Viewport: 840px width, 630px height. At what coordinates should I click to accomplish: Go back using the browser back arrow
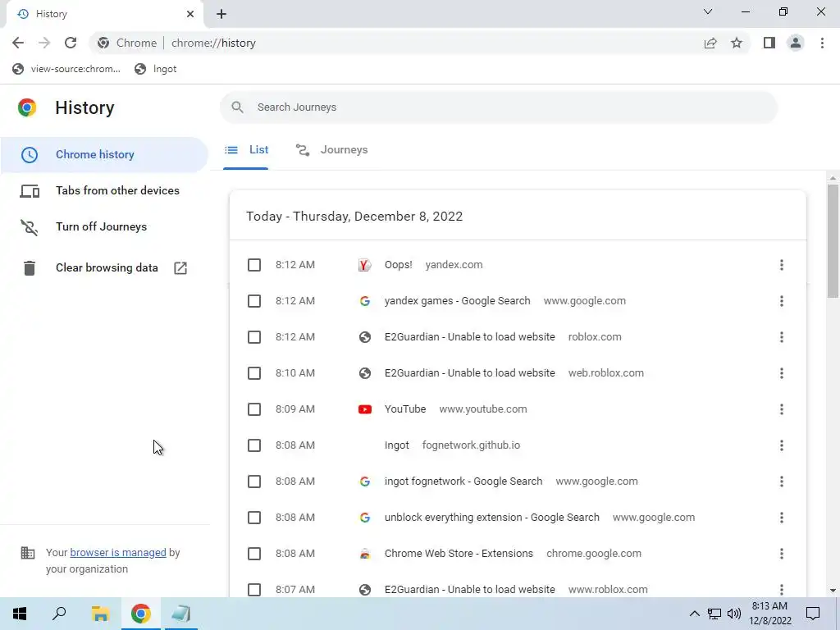(18, 43)
